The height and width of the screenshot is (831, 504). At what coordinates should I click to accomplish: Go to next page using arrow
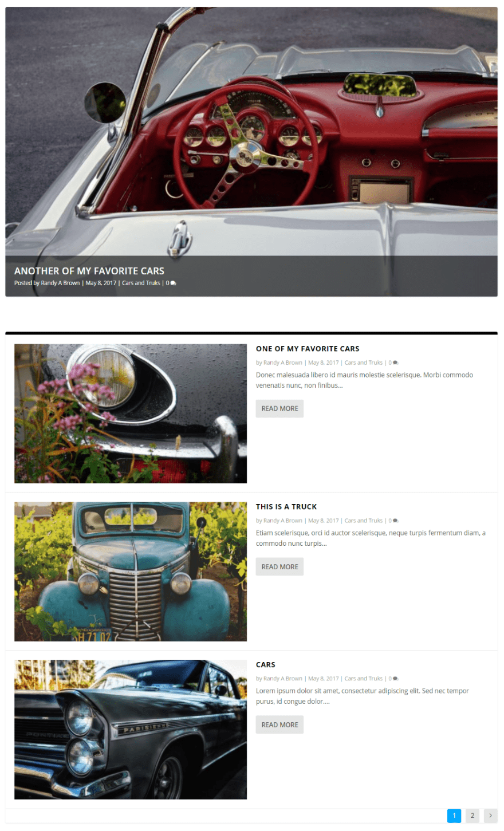(x=490, y=816)
